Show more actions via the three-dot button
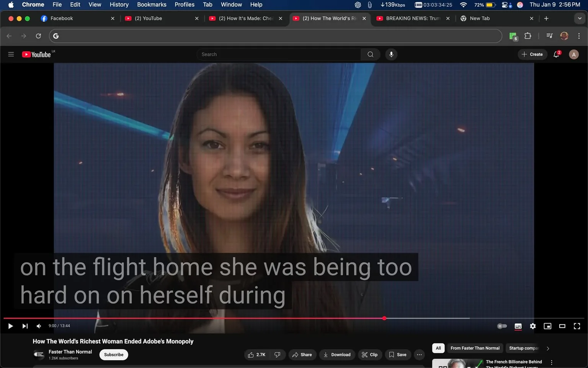The width and height of the screenshot is (588, 368). (x=419, y=355)
